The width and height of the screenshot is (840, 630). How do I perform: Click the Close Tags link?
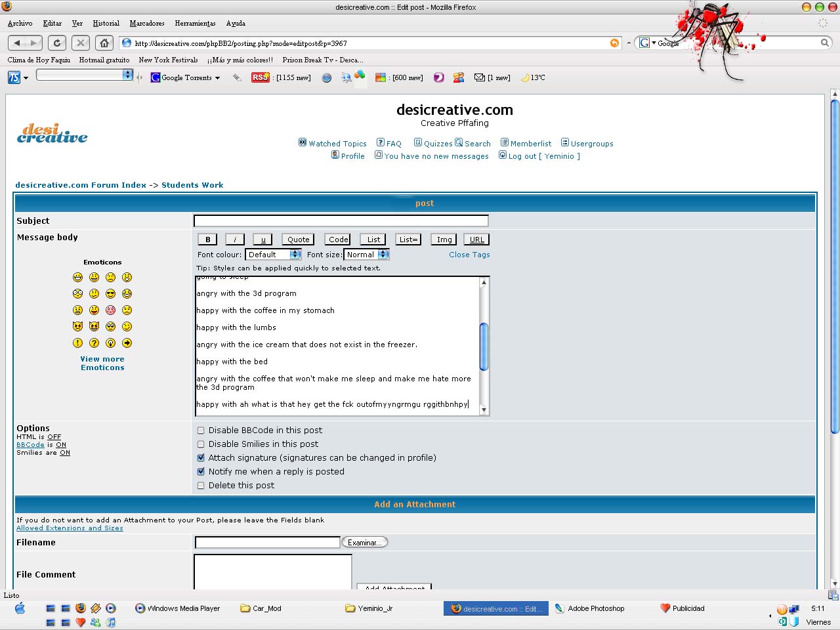coord(469,255)
